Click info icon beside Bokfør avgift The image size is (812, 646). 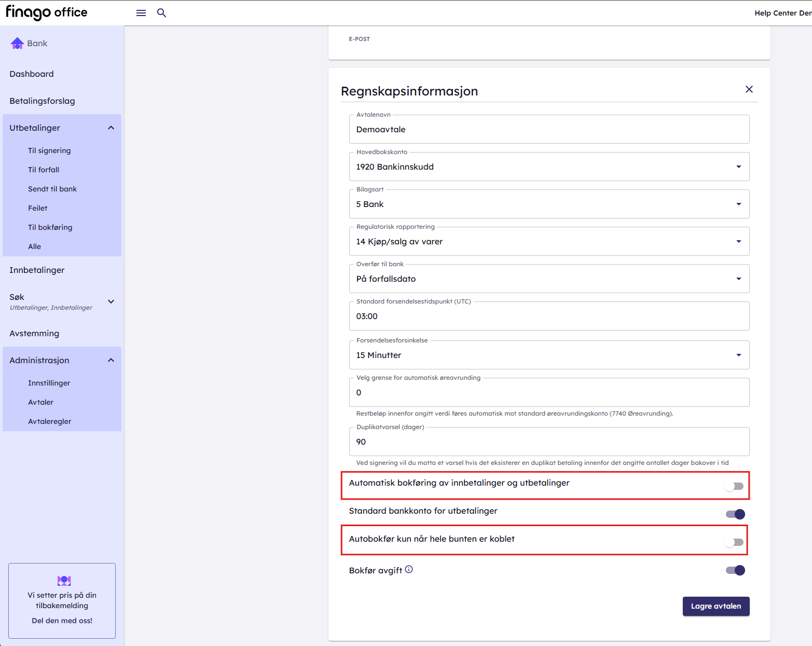pos(409,570)
